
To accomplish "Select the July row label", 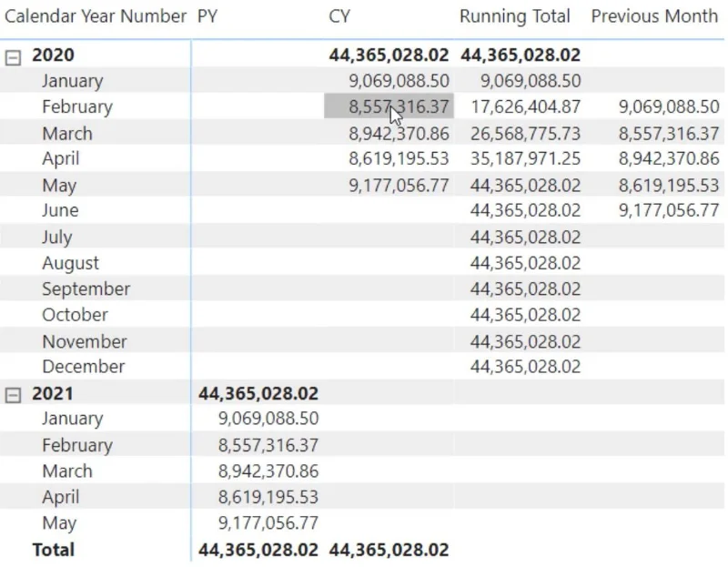I will tap(57, 238).
